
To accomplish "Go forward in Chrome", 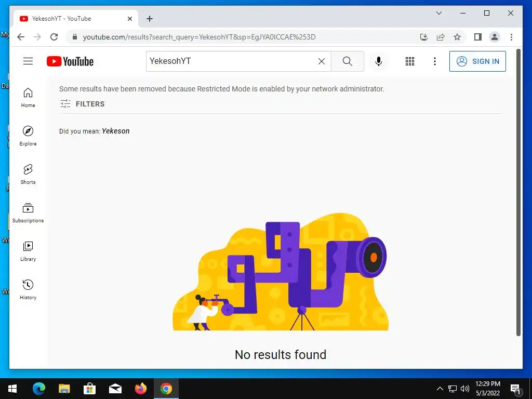I will click(x=37, y=37).
